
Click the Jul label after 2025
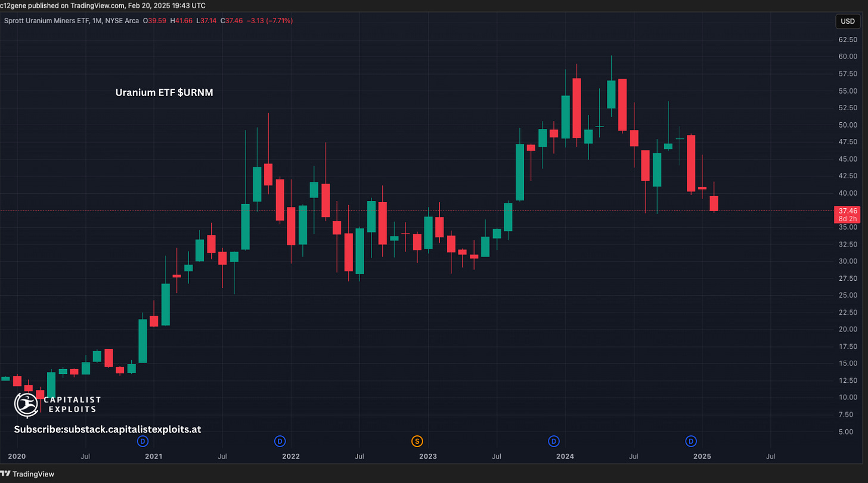[x=770, y=457]
